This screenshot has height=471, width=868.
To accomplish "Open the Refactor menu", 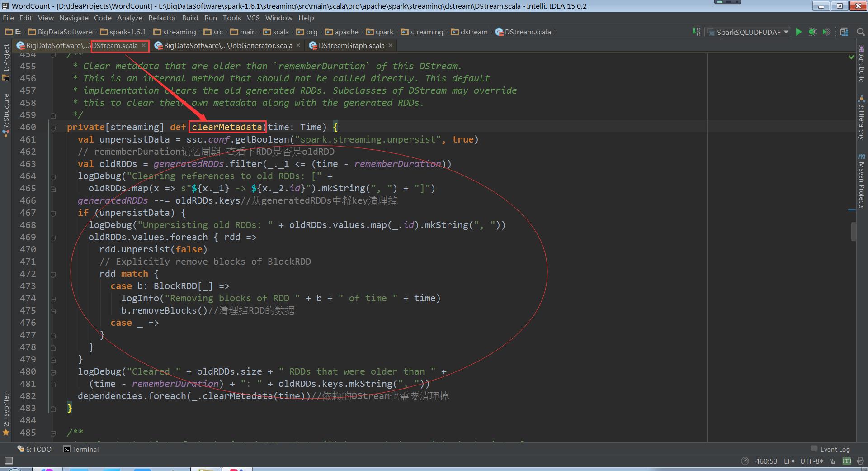I will click(162, 18).
